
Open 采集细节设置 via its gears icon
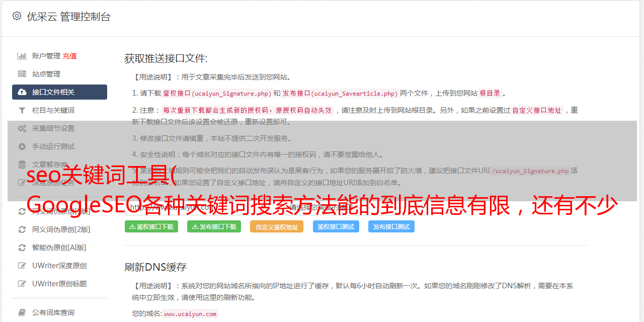22,128
